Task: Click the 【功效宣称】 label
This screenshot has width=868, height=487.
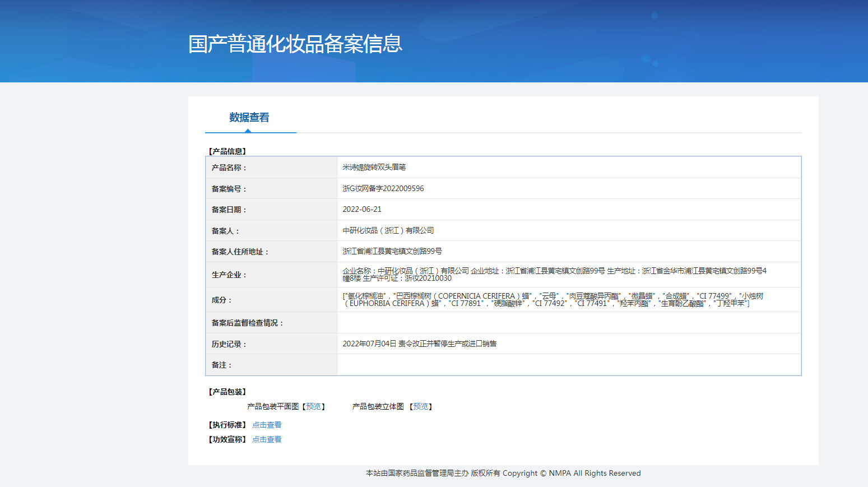Action: coord(227,439)
